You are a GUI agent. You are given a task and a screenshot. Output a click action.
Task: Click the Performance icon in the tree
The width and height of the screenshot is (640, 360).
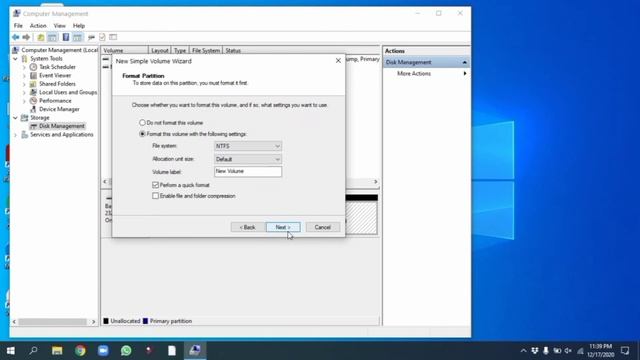coord(33,101)
